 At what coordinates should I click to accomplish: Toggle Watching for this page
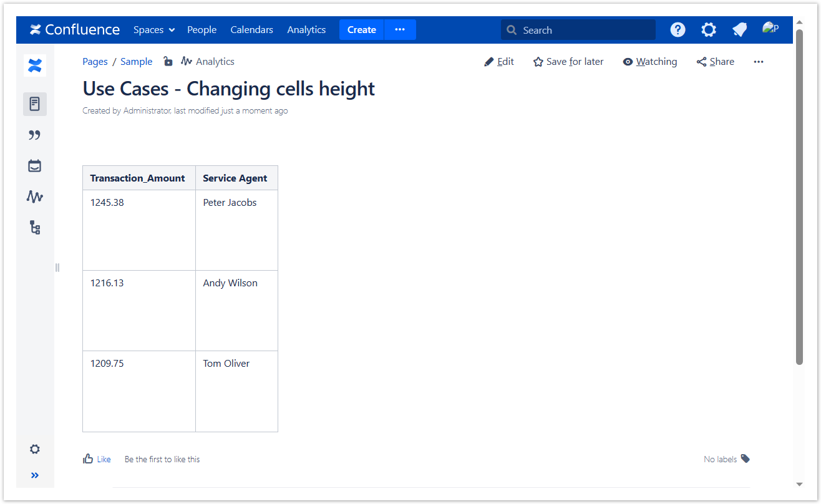[650, 62]
